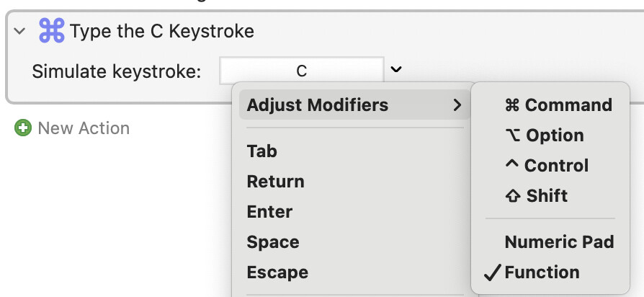Image resolution: width=644 pixels, height=297 pixels.
Task: Open the Adjust Modifiers submenu item
Action: pyautogui.click(x=317, y=105)
